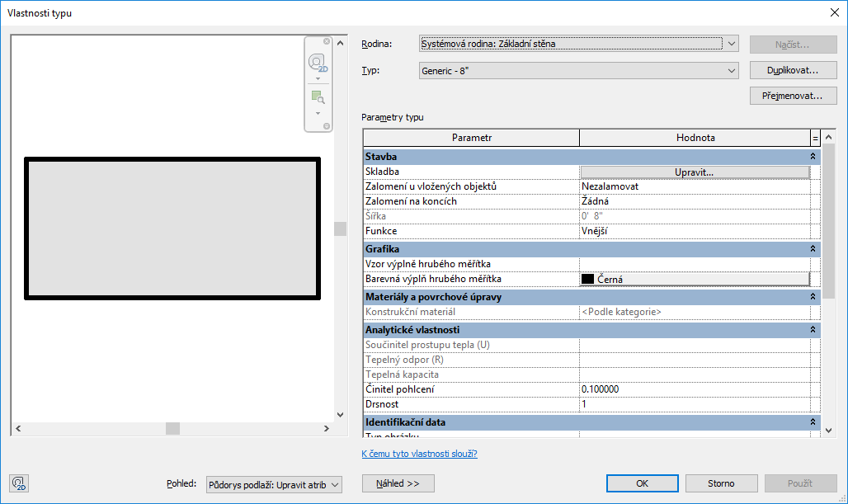
Task: Select the zoom region icon in preview
Action: [318, 97]
